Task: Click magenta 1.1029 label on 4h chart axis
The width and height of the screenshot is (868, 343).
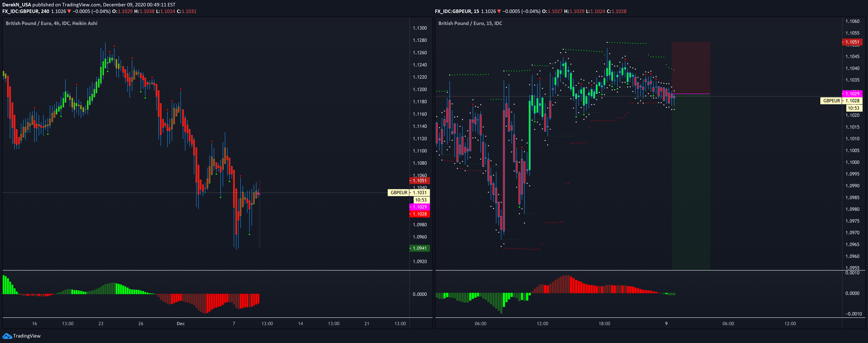Action: pos(419,207)
